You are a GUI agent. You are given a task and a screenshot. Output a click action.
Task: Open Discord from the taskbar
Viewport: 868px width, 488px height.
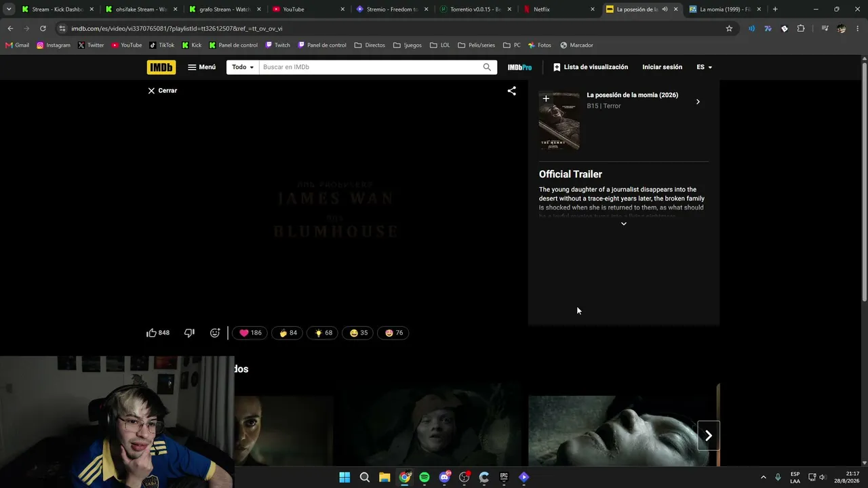click(445, 477)
